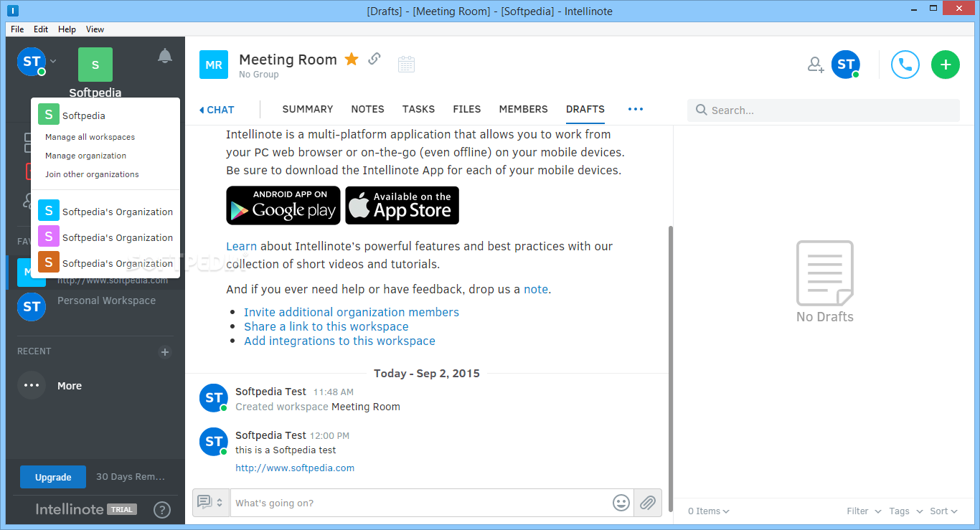Open the Tags dropdown

905,511
